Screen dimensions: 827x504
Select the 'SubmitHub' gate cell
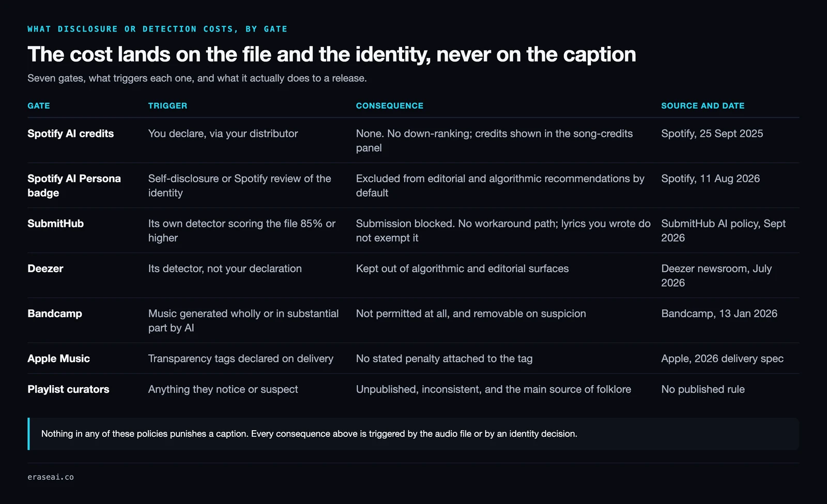point(55,224)
